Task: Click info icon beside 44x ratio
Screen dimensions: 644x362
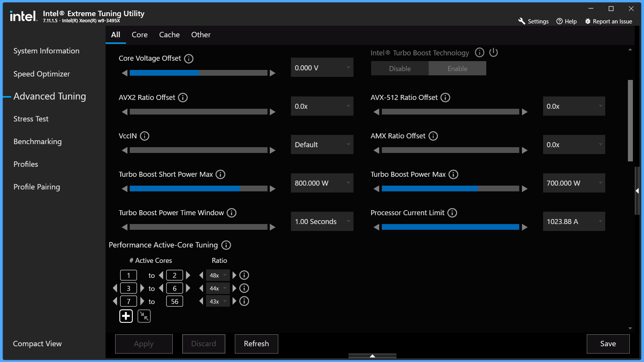Action: pyautogui.click(x=244, y=288)
